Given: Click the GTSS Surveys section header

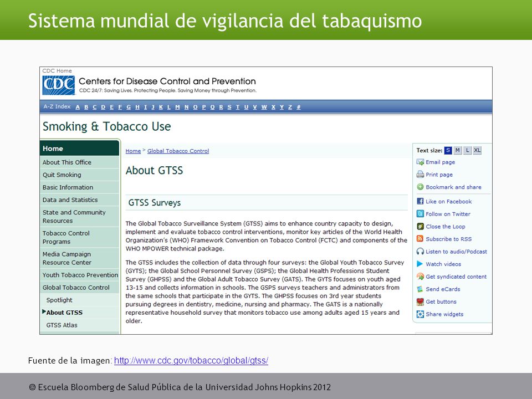Looking at the screenshot, I should 267,203.
